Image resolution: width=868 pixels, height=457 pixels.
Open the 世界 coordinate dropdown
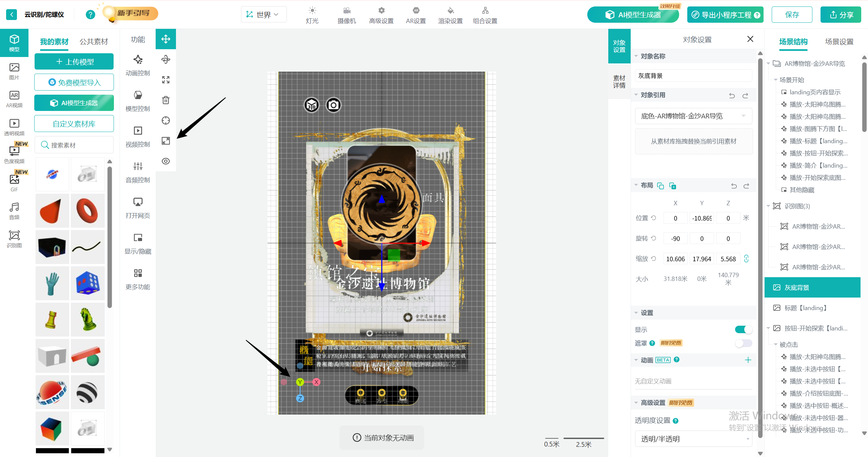point(263,15)
